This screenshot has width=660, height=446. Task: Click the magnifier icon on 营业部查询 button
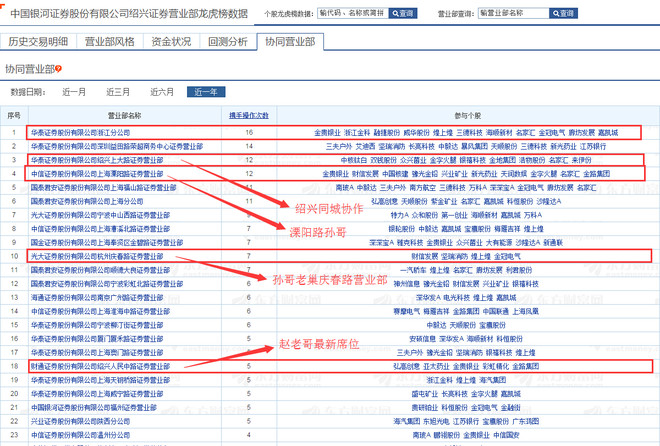coord(556,13)
